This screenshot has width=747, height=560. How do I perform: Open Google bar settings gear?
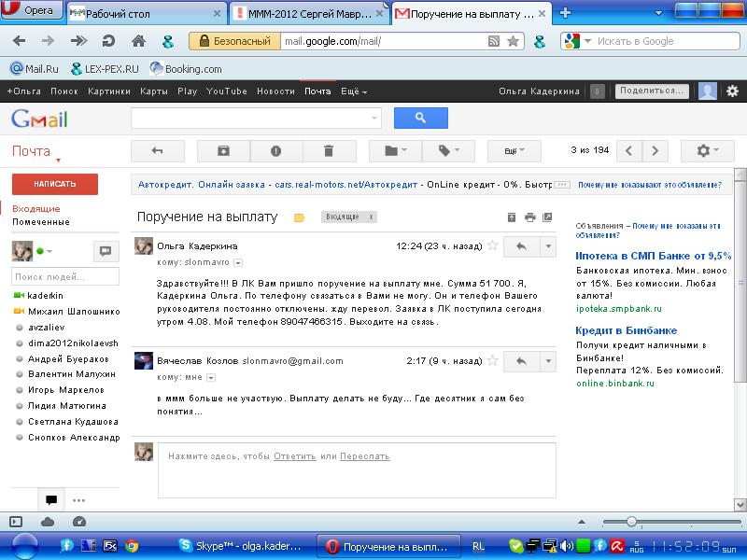pos(732,91)
